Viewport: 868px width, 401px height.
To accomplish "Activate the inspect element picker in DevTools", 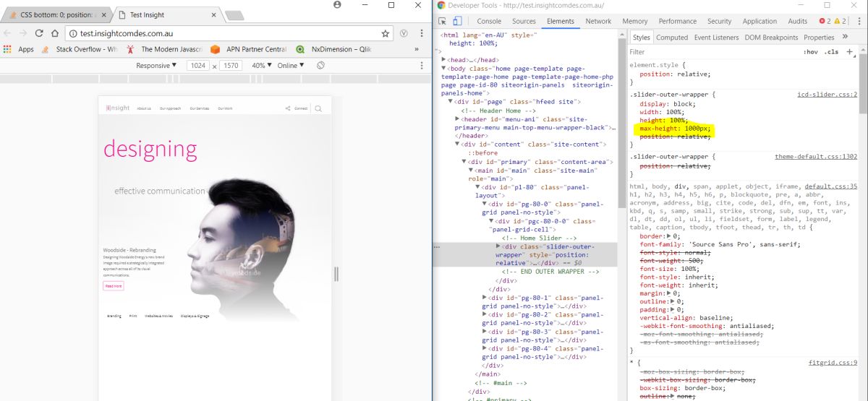I will 443,22.
